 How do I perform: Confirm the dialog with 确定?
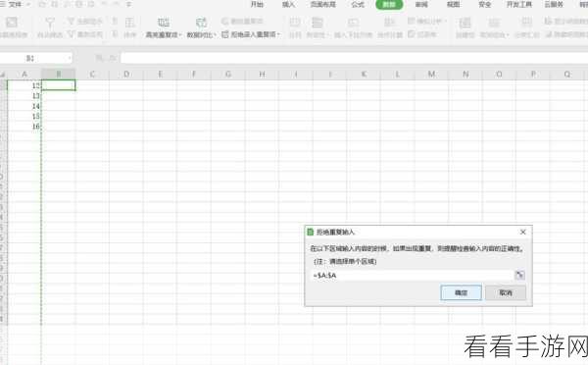click(461, 292)
